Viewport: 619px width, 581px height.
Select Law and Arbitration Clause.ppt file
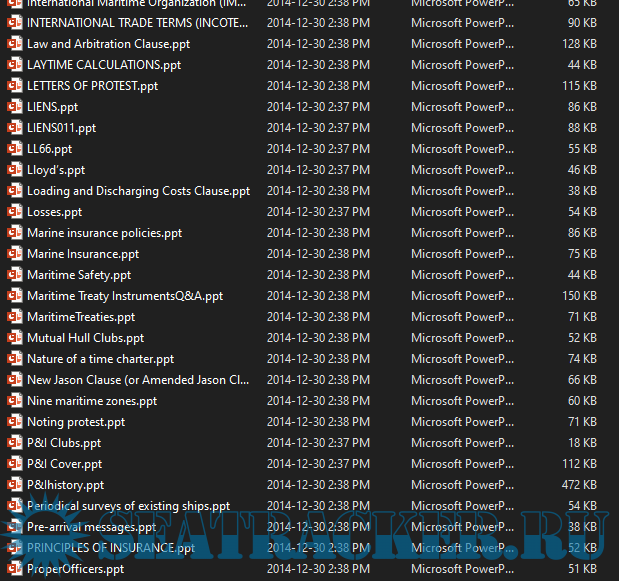coord(108,44)
